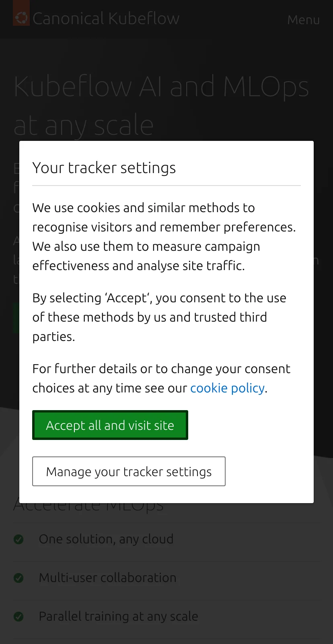Click the Kubeflow AI and MLOps headline
Viewport: 333px width, 644px height.
161,105
